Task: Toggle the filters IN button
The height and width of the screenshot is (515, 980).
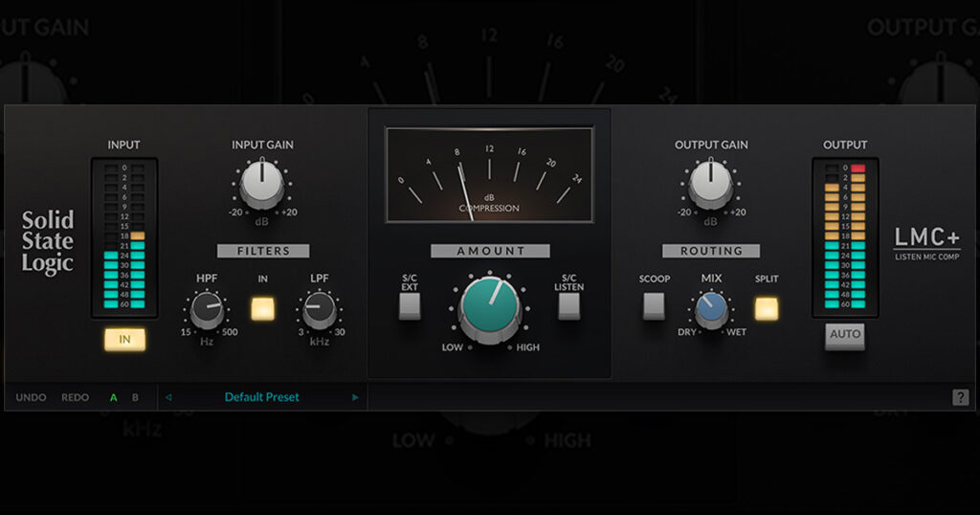Action: (262, 309)
